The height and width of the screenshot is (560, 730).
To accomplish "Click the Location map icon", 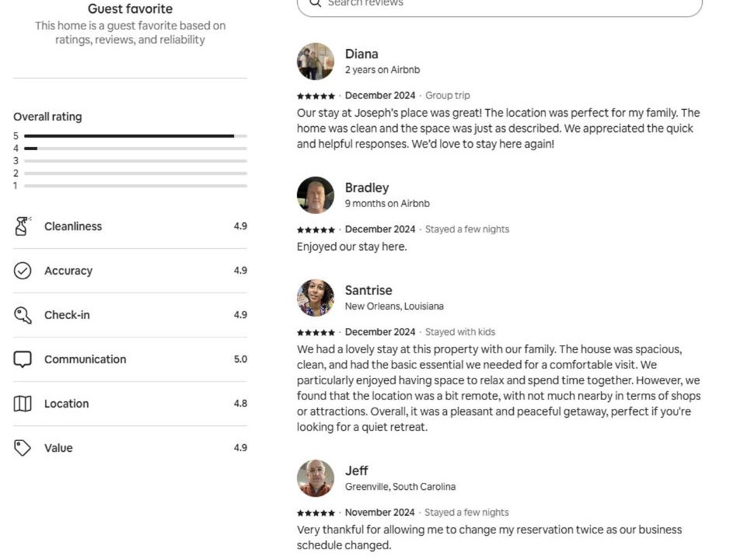I will 23,404.
